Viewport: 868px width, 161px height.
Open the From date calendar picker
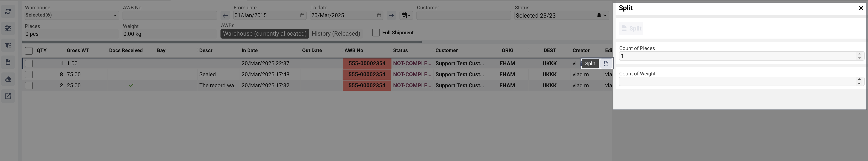tap(302, 15)
